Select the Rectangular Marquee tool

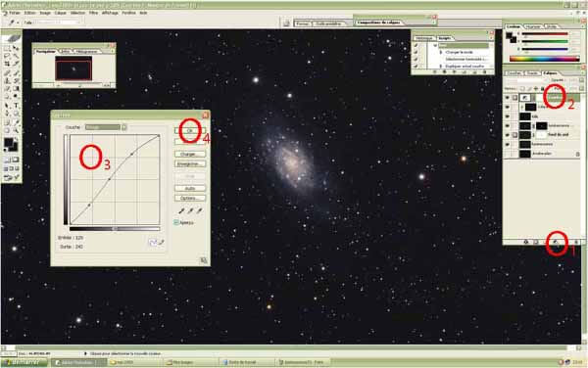coord(7,48)
